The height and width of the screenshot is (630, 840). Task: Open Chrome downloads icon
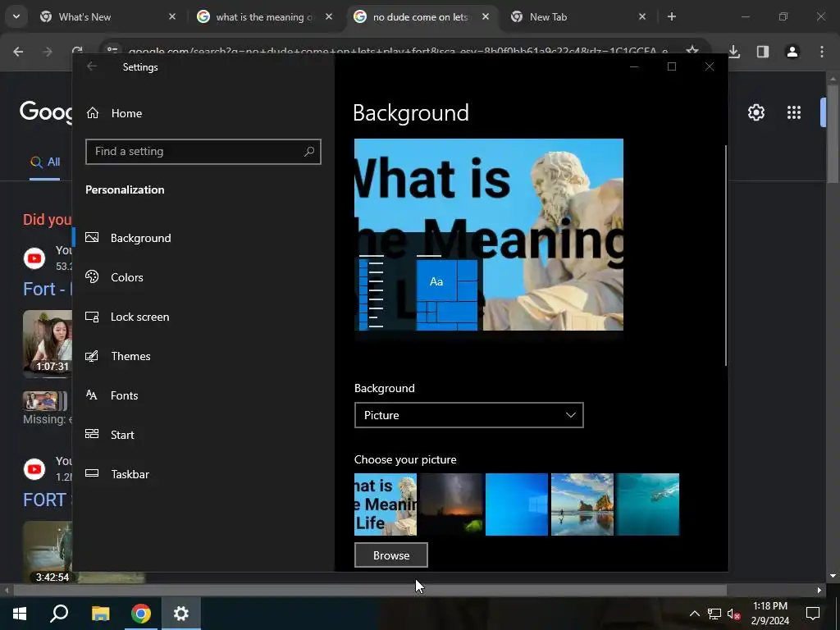(734, 52)
